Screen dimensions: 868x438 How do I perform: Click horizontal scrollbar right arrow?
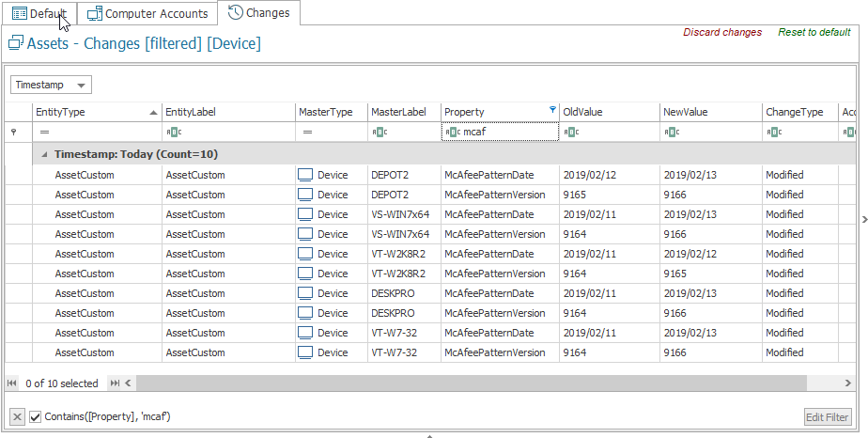847,383
